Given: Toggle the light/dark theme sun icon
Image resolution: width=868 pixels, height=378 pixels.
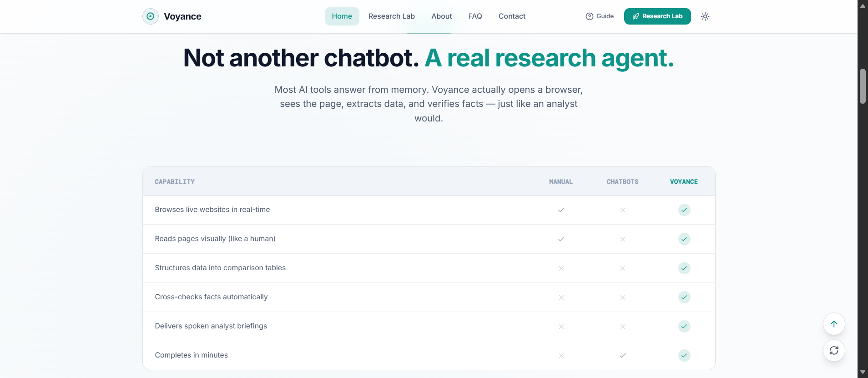Looking at the screenshot, I should pos(705,16).
